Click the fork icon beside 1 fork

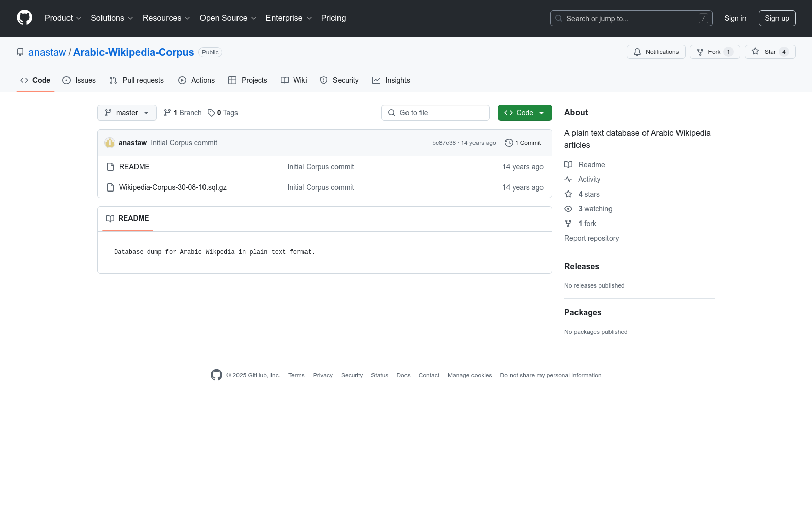(568, 224)
